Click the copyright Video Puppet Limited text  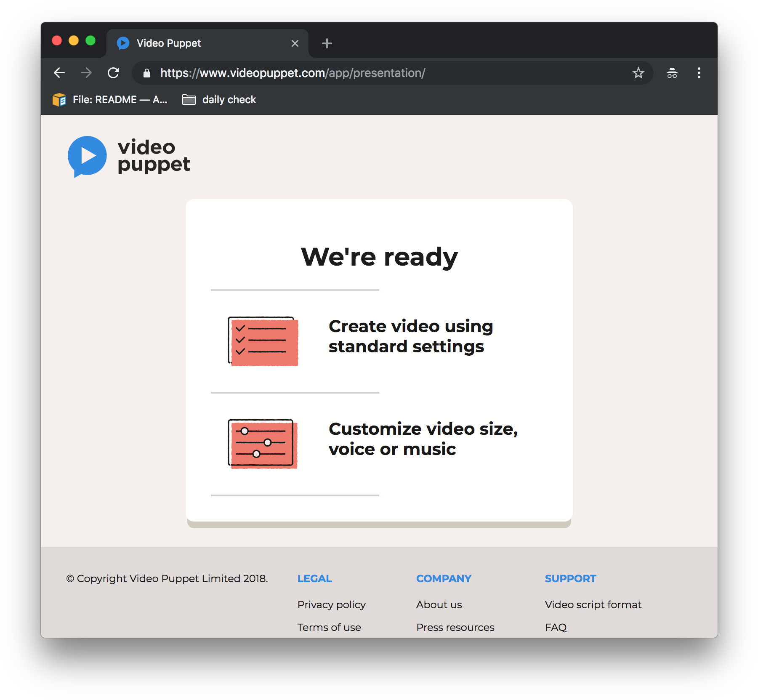pyautogui.click(x=167, y=579)
